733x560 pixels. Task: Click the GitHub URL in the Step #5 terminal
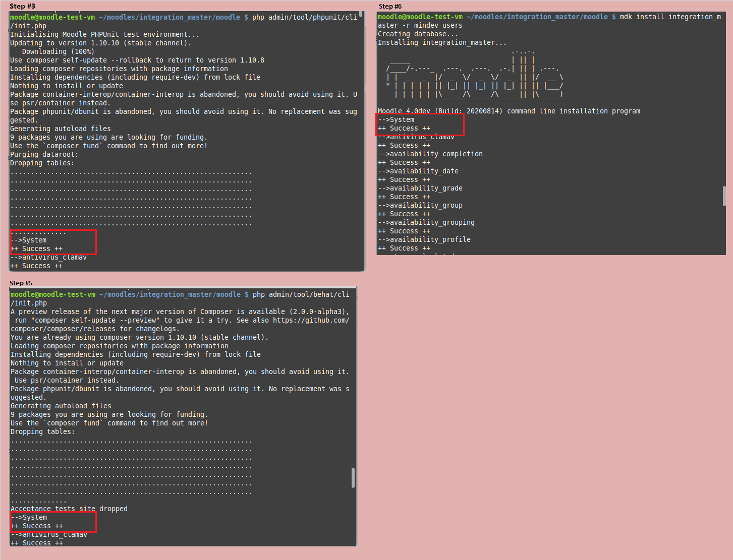[x=180, y=325]
